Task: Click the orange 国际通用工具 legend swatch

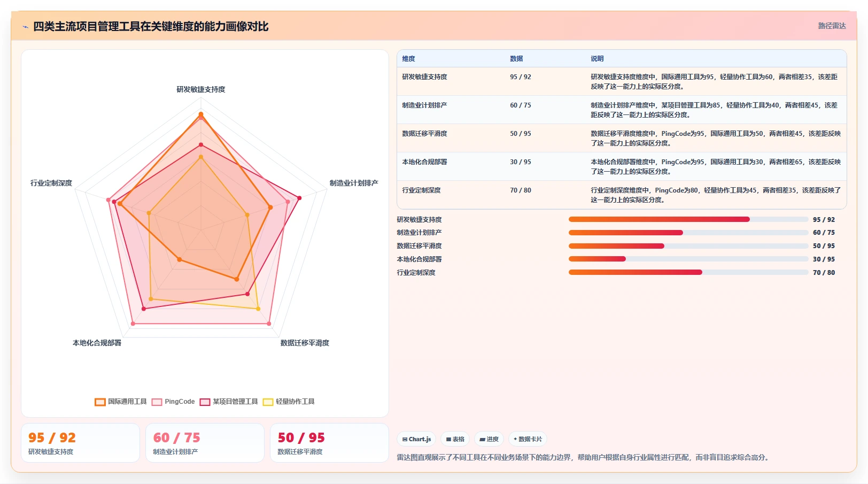Action: click(100, 402)
